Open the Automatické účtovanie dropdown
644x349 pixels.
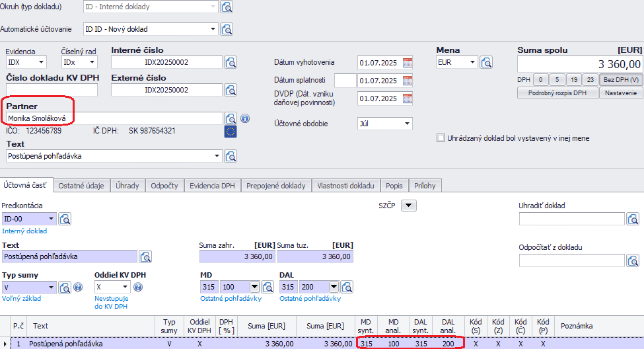213,29
